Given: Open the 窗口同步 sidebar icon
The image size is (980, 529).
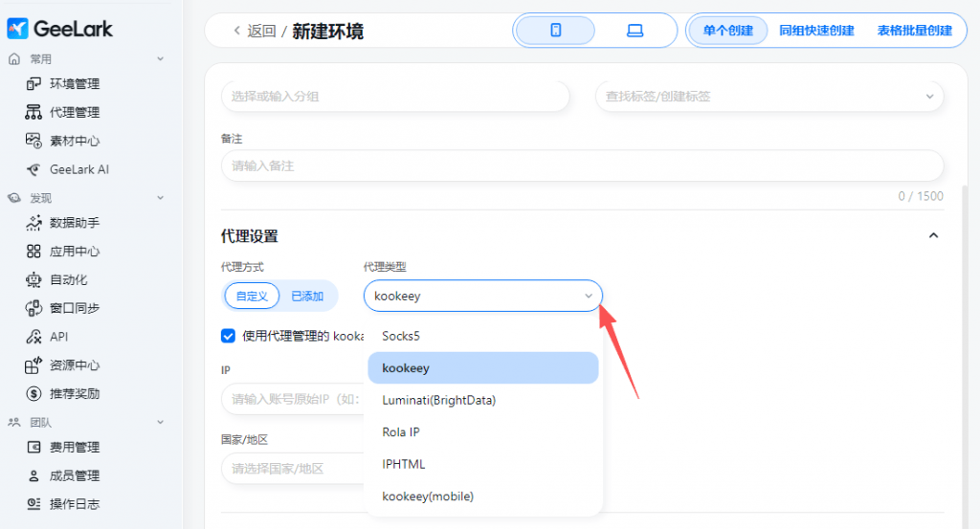Looking at the screenshot, I should pyautogui.click(x=33, y=308).
